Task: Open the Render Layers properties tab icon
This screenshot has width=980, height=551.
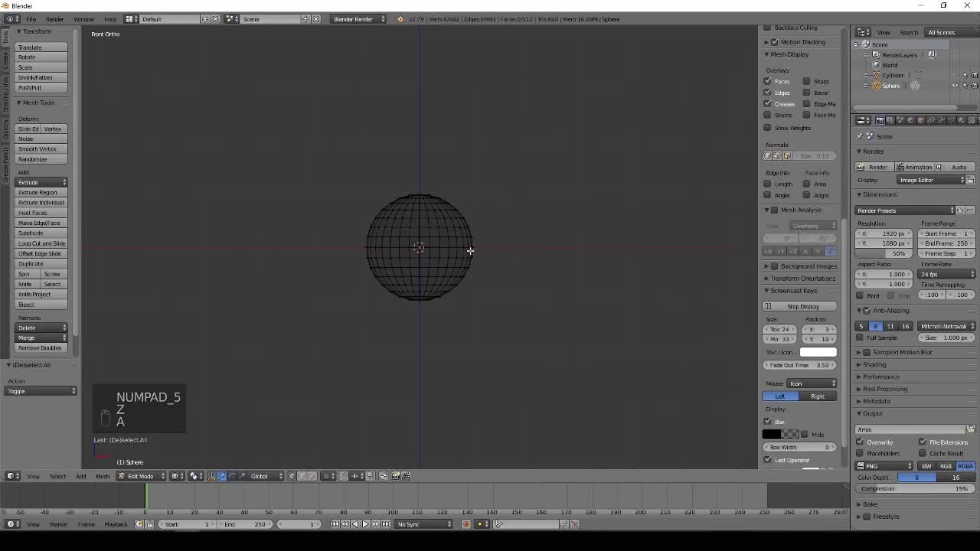Action: [890, 120]
